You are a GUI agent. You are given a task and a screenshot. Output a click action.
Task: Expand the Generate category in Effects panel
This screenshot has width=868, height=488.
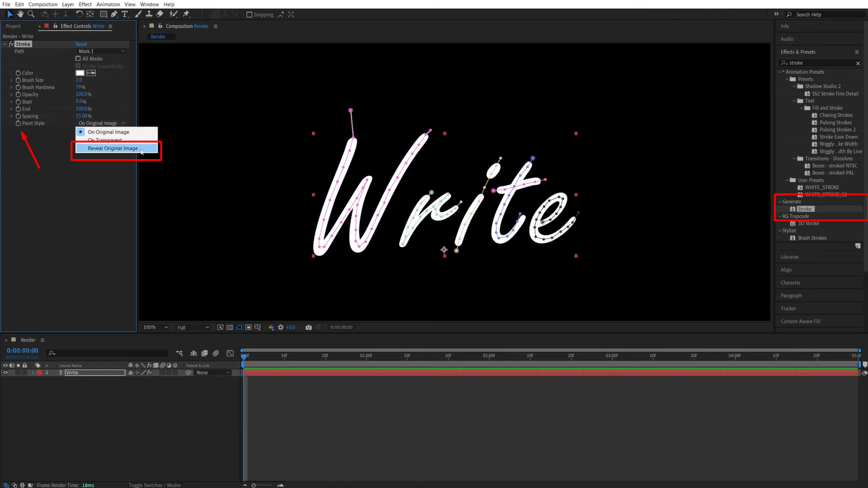tap(781, 201)
